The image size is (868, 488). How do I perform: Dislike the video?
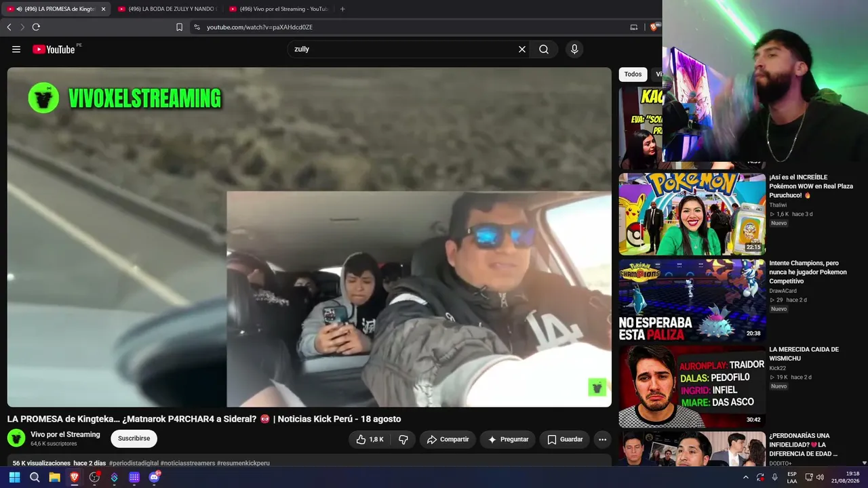click(403, 439)
